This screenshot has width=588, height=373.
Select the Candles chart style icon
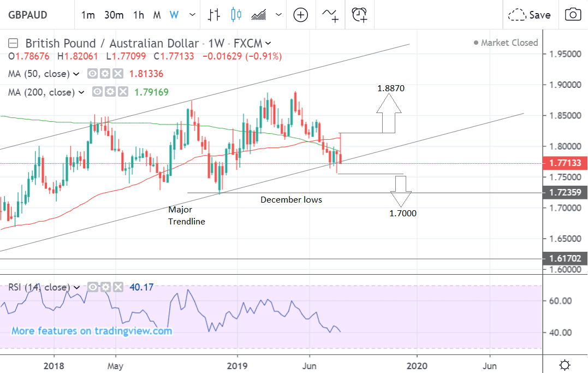236,15
